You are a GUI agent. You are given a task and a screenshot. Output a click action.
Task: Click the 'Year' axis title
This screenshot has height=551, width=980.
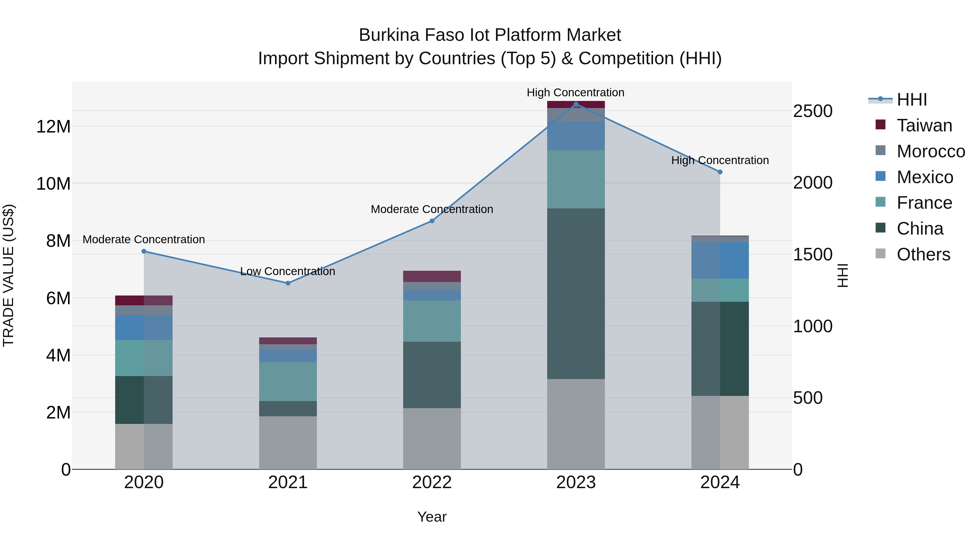click(432, 517)
